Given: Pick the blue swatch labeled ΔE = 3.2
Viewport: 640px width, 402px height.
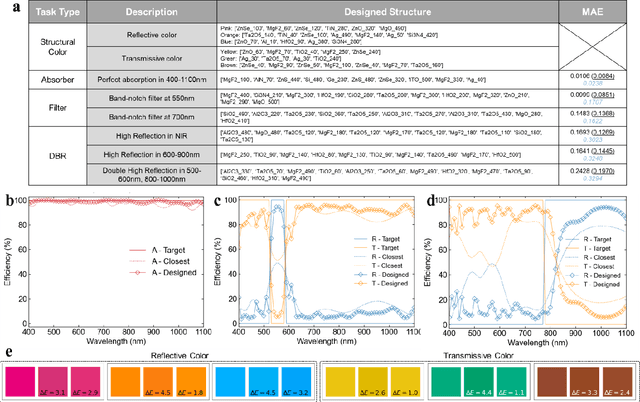Looking at the screenshot, I should (296, 378).
